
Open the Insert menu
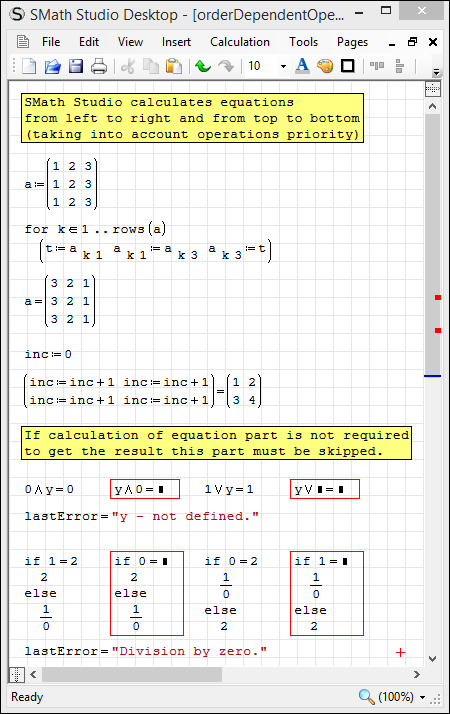176,42
